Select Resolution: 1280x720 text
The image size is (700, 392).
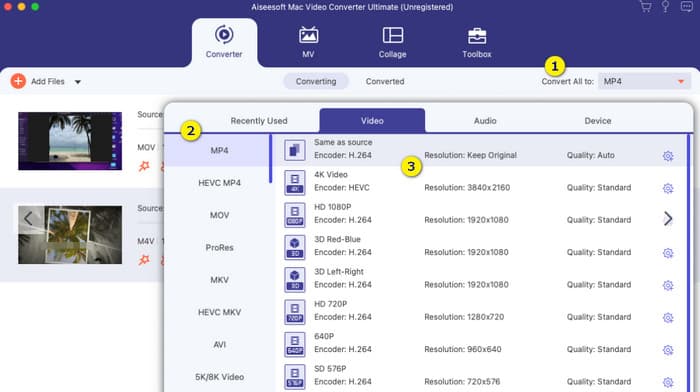click(464, 317)
